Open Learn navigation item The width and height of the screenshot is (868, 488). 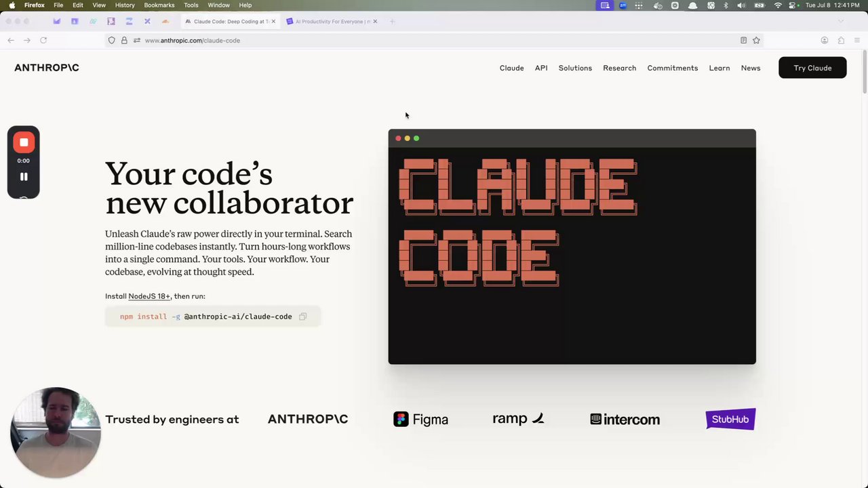pyautogui.click(x=719, y=68)
